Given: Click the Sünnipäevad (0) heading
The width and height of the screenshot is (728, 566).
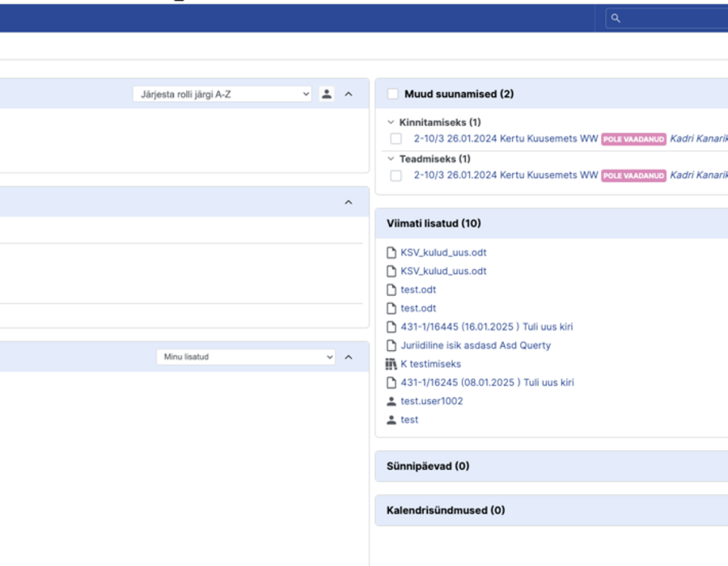Looking at the screenshot, I should pyautogui.click(x=428, y=466).
